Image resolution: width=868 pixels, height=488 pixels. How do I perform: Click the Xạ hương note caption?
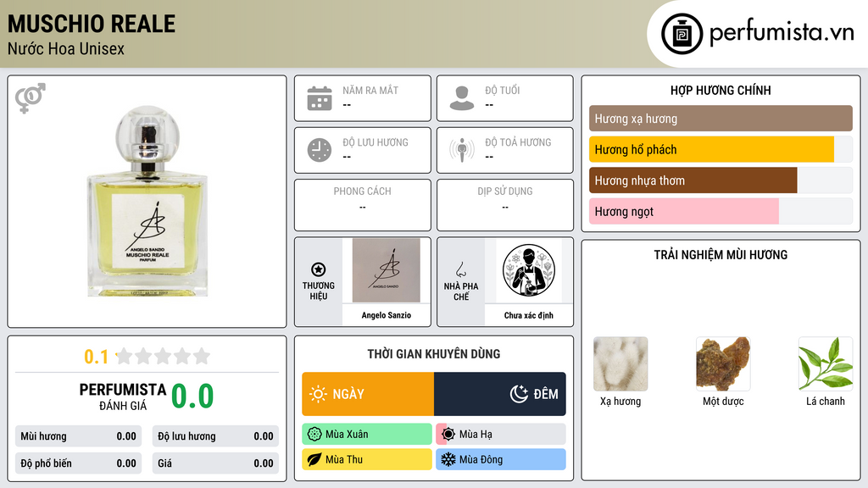coord(620,402)
